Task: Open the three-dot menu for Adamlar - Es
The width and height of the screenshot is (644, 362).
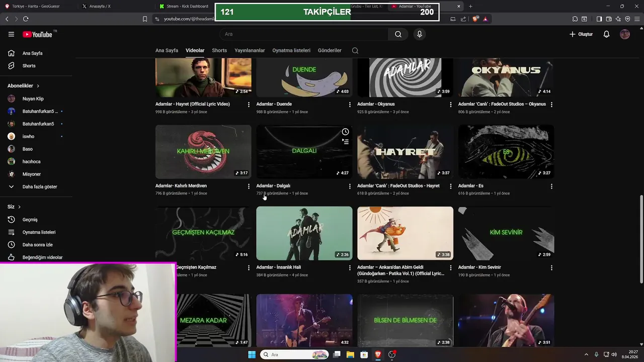Action: click(x=551, y=186)
